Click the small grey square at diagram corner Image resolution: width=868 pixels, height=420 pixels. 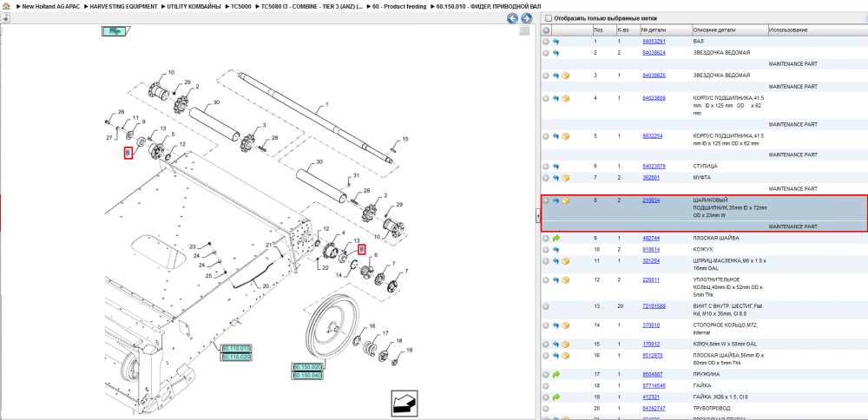tap(525, 31)
